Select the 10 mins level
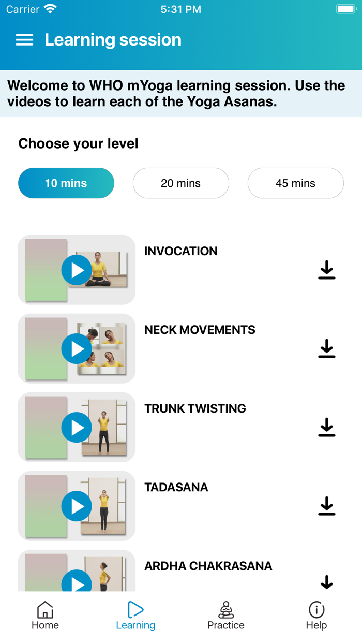 tap(66, 183)
